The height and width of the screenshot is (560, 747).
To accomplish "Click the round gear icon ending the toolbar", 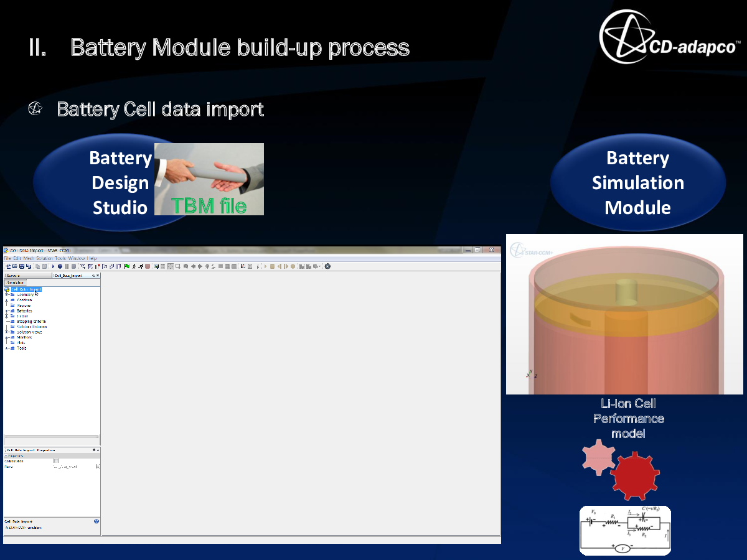I will click(x=327, y=266).
